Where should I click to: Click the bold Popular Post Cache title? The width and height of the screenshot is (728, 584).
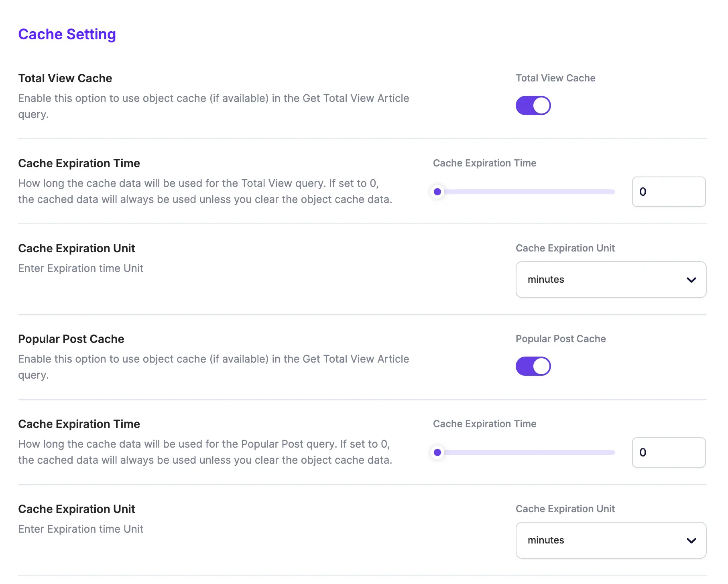71,339
